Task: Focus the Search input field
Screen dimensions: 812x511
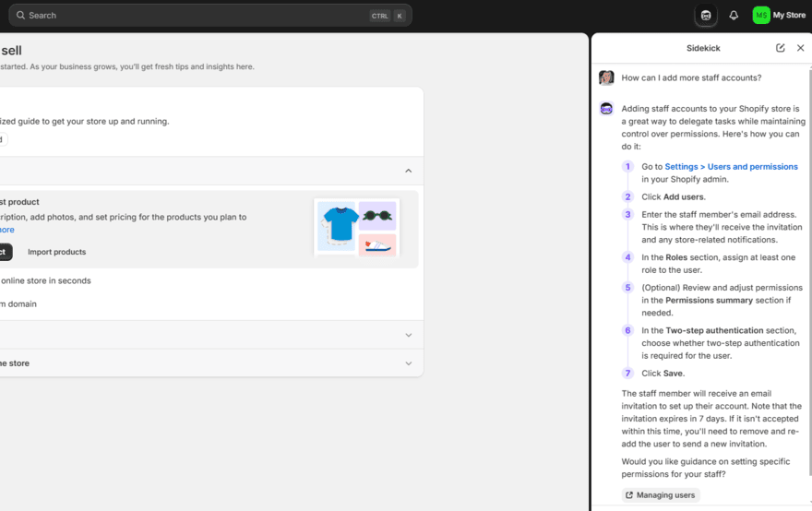Action: [x=210, y=16]
